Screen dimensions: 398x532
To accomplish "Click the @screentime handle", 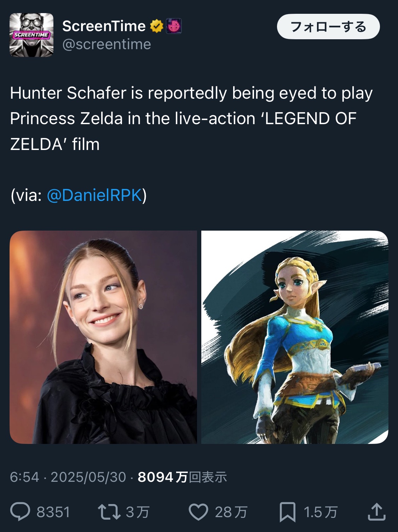I will pyautogui.click(x=107, y=45).
